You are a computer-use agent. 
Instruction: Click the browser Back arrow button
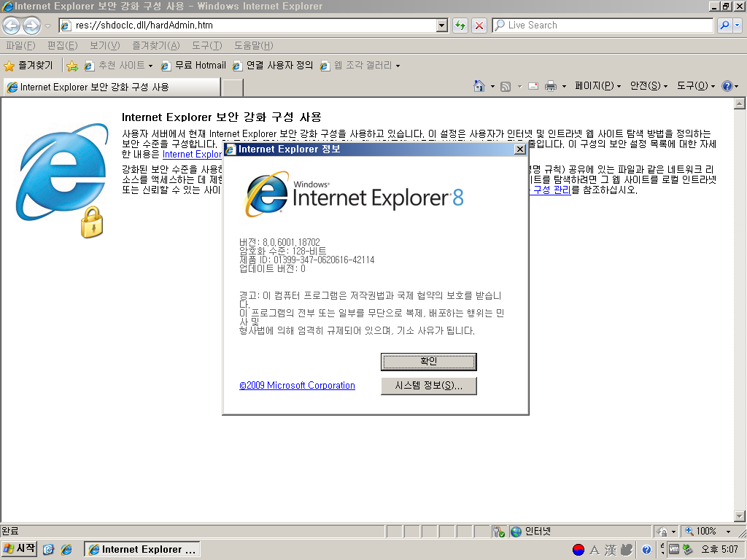tap(12, 26)
